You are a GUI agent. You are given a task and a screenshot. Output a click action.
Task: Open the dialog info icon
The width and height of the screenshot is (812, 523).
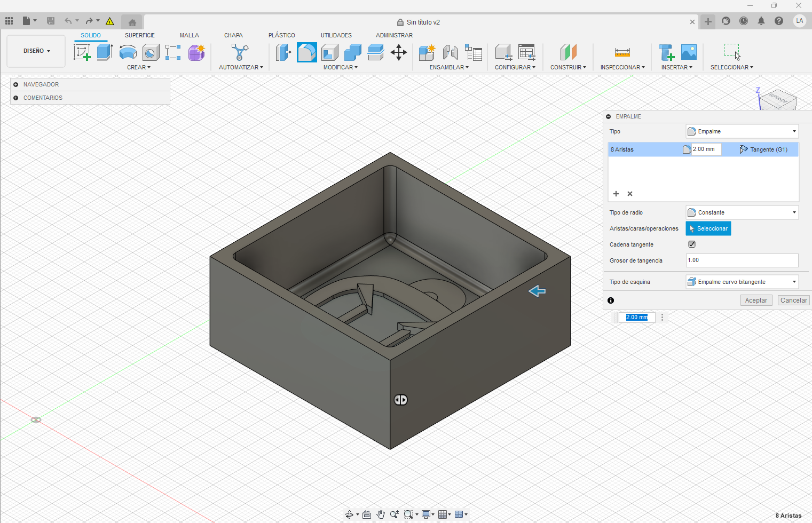click(x=611, y=300)
